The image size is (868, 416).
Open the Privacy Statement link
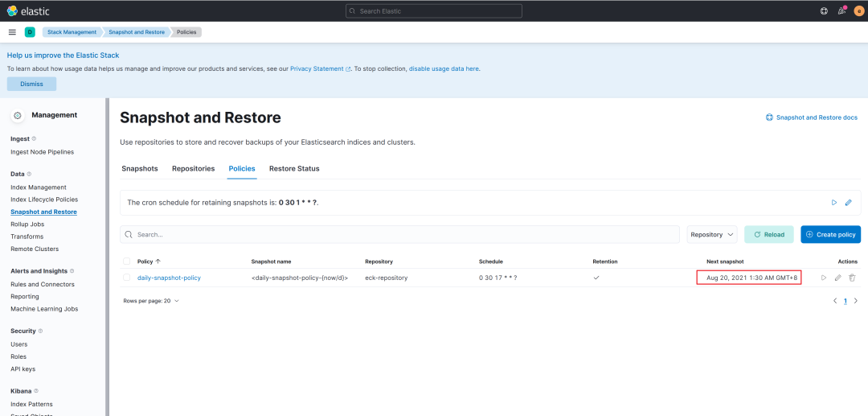pos(321,68)
